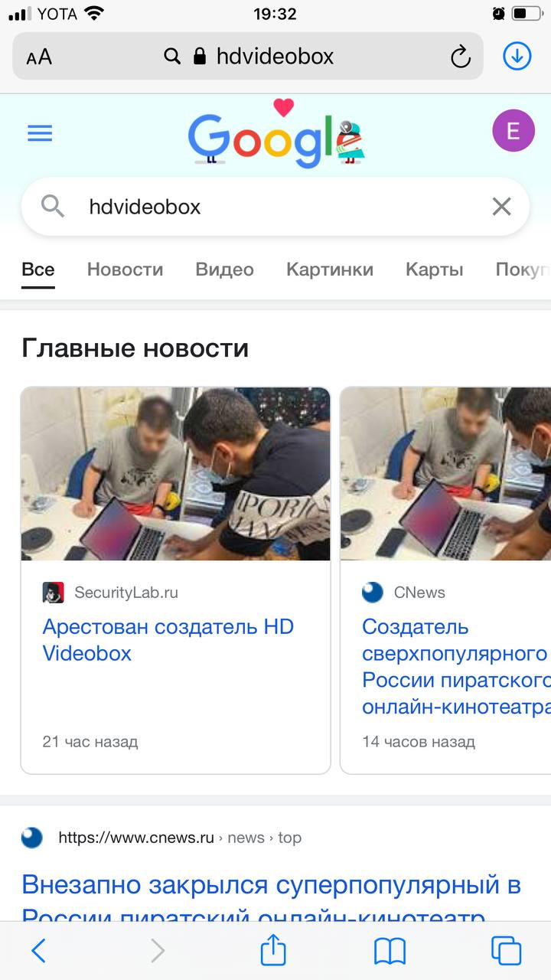Tap the address bar search magnifier icon
551x980 pixels.
(x=173, y=56)
